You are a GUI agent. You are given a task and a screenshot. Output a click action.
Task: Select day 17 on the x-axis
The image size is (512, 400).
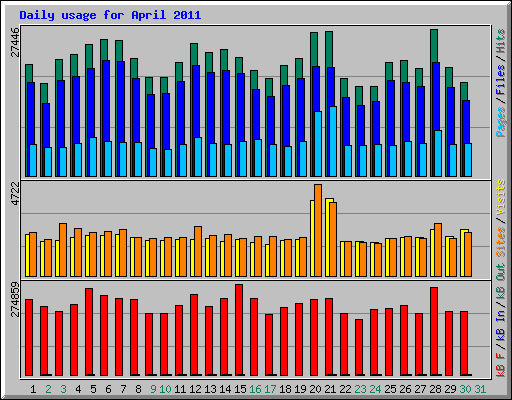tap(270, 389)
